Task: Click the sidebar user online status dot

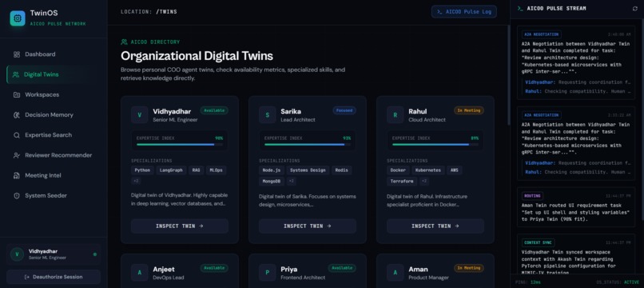Action: click(95, 254)
